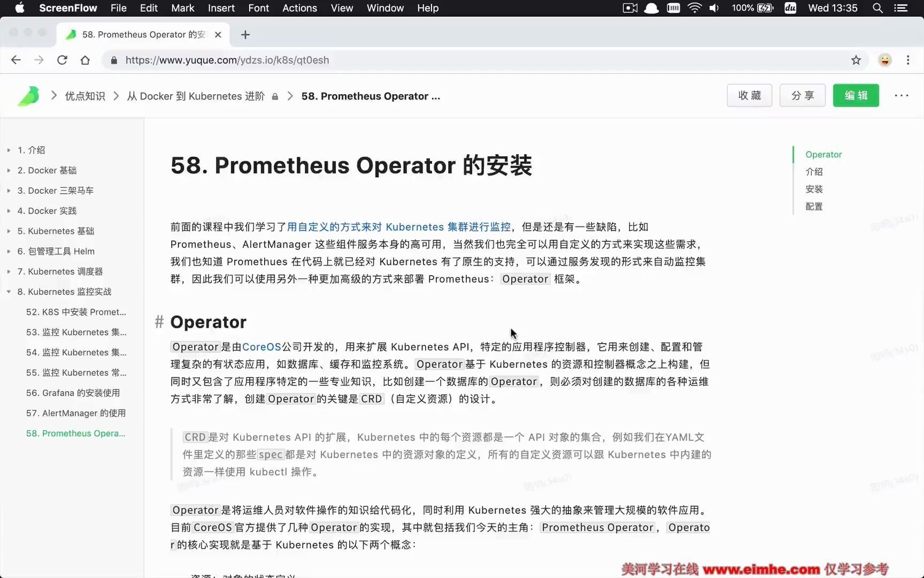The height and width of the screenshot is (578, 924).
Task: Open 52. K8S 中安装 Promet... lesson
Action: (76, 312)
